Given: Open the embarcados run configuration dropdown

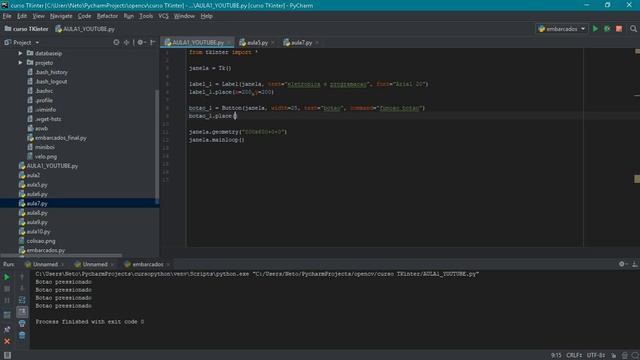Looking at the screenshot, I should coord(562,29).
